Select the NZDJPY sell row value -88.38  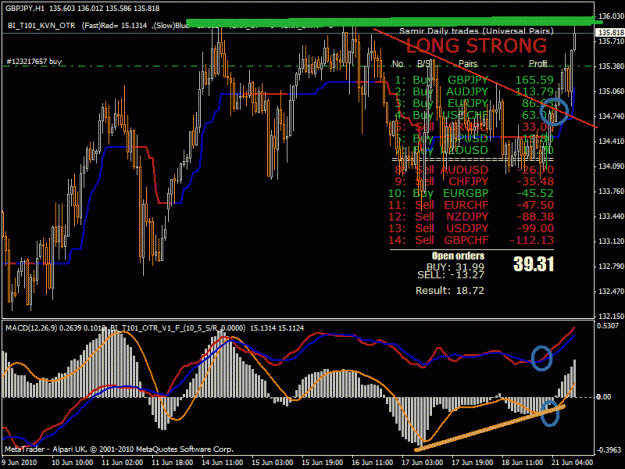click(x=535, y=217)
